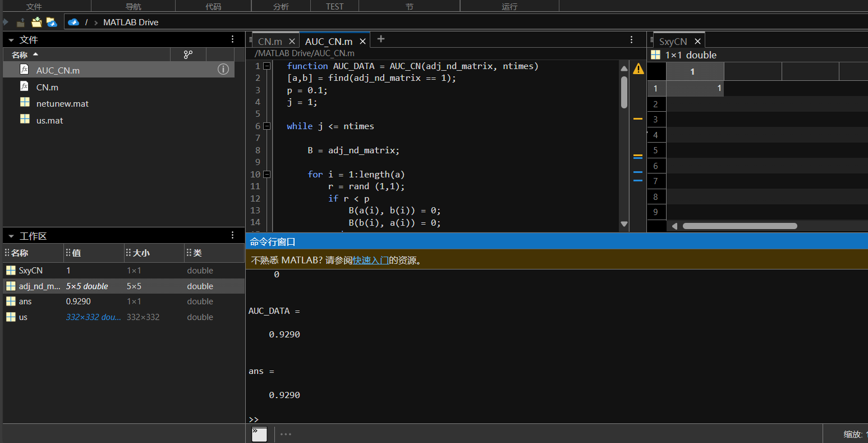Click the us.mat data file icon
Viewport: 868px width, 443px height.
pyautogui.click(x=25, y=119)
